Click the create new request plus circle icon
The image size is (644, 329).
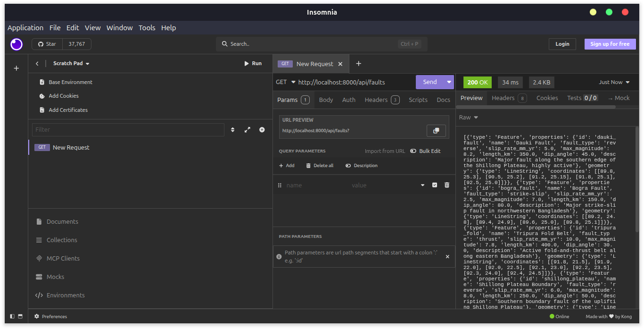tap(262, 130)
